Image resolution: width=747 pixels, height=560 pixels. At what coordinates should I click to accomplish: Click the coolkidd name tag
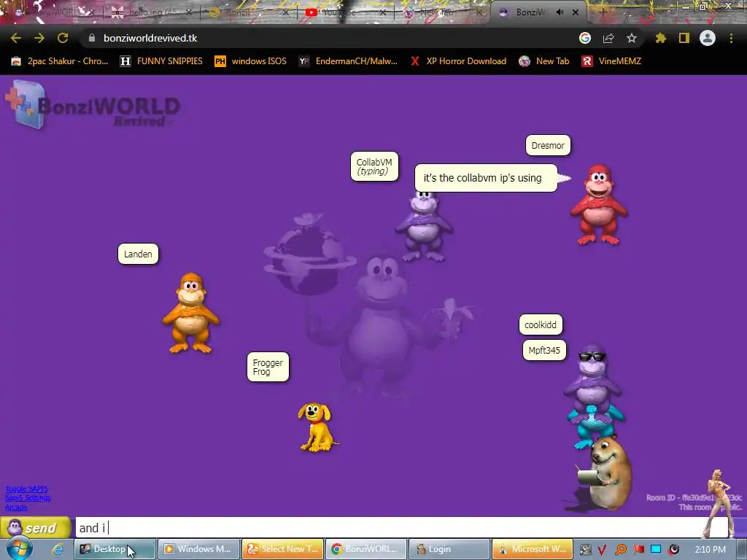click(x=541, y=324)
